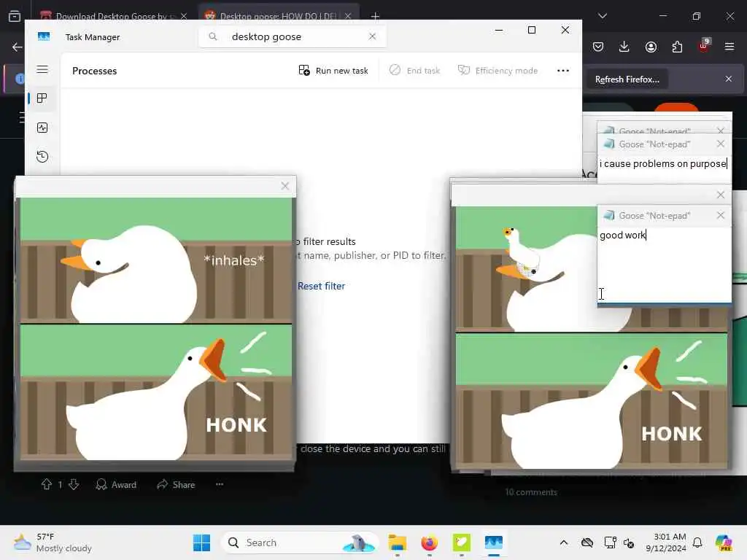747x560 pixels.
Task: Open Firefox list all tabs dropdown
Action: click(x=603, y=16)
